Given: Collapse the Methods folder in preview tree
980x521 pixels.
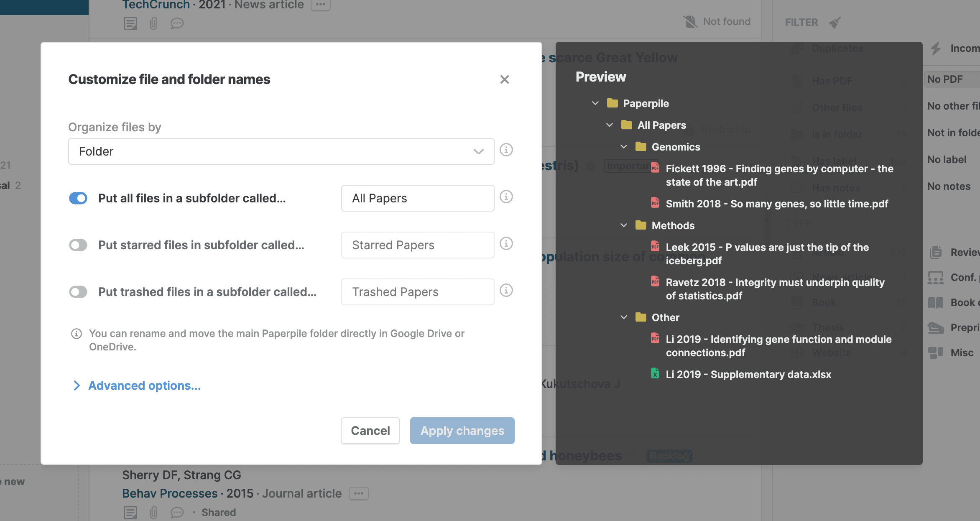Looking at the screenshot, I should click(624, 225).
